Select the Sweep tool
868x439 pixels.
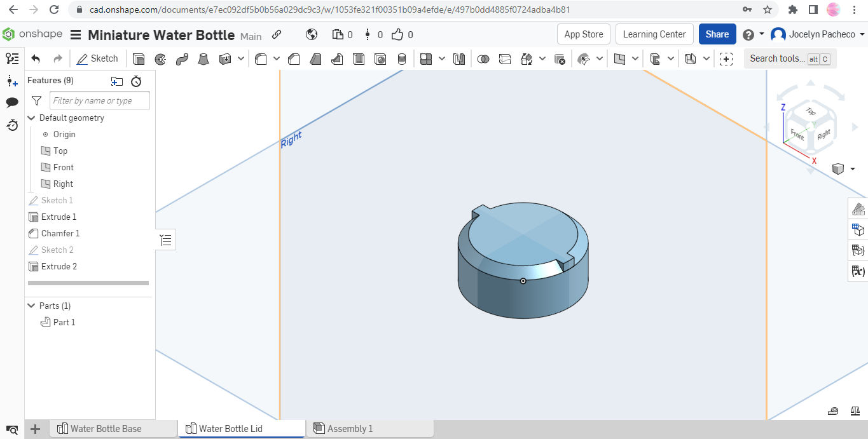tap(182, 59)
